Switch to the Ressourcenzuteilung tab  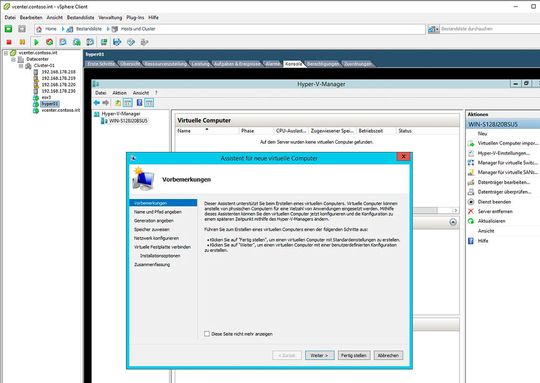[165, 64]
